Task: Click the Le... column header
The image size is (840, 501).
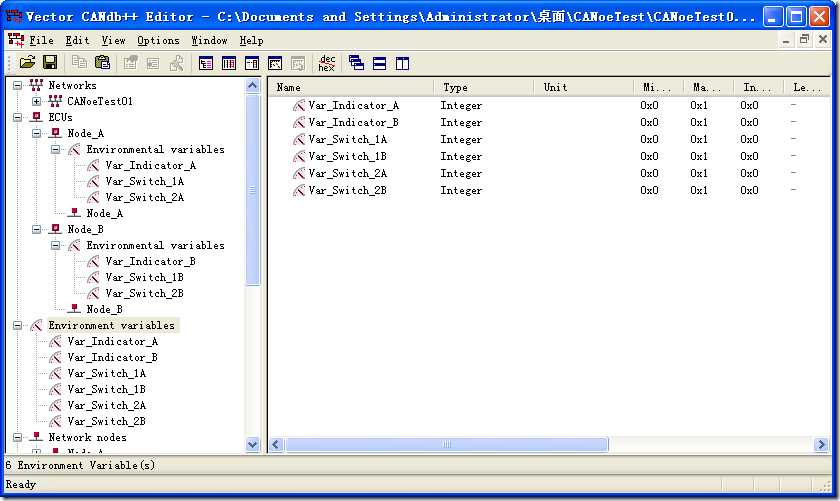Action: (807, 87)
